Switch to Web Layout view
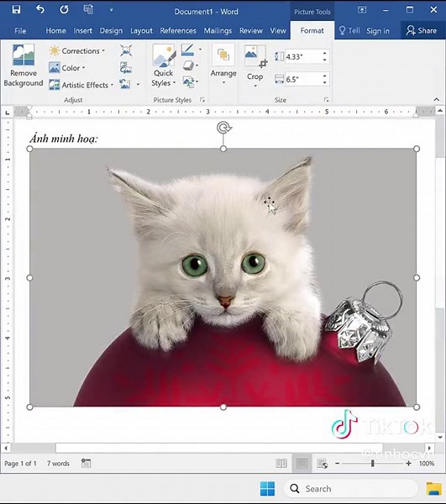Screen dimensions: 446x504 322,463
